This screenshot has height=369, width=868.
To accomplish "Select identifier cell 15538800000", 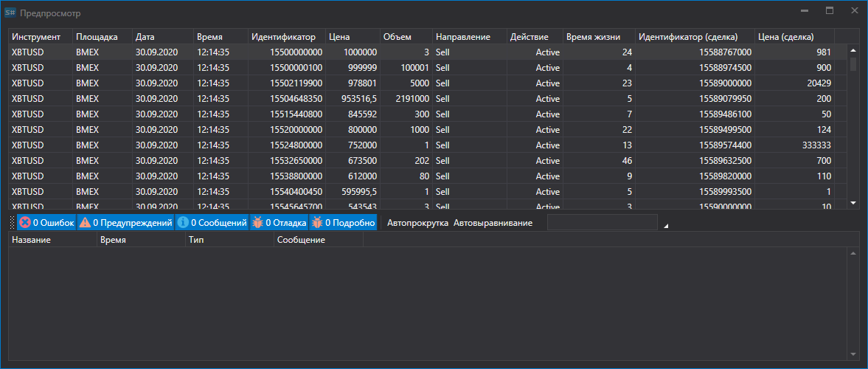I will click(287, 176).
